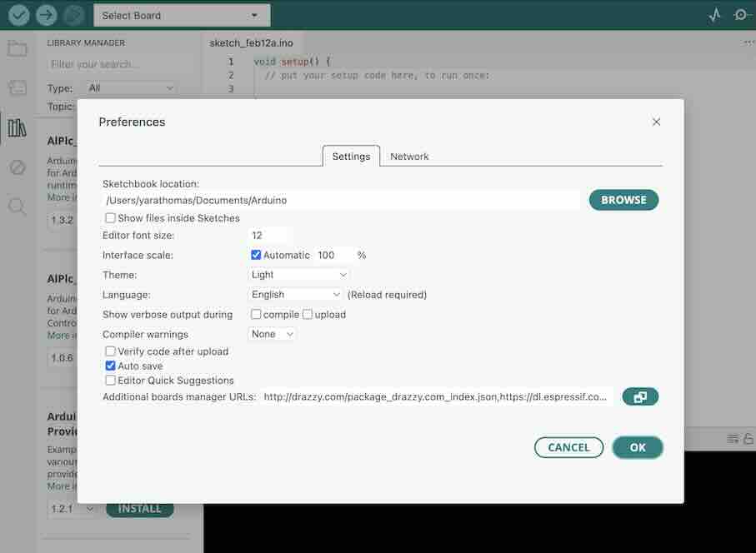The width and height of the screenshot is (756, 553).
Task: Click the Editor font size field
Action: 270,236
